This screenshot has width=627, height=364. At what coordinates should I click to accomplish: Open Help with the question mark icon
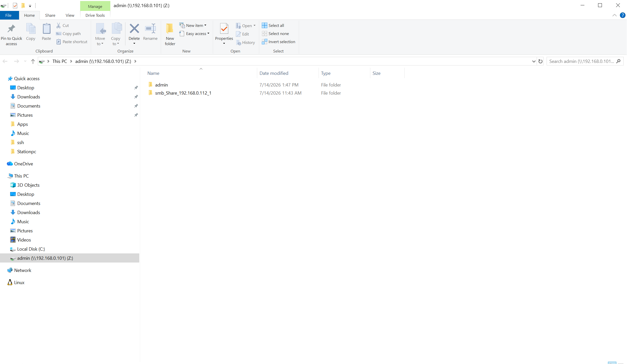point(622,15)
